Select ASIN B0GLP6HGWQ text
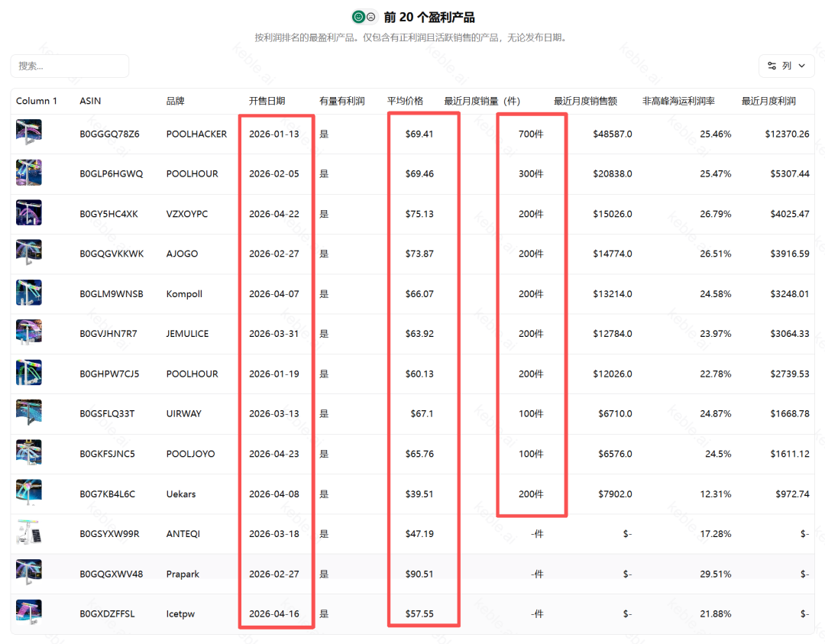This screenshot has width=825, height=644. click(x=111, y=173)
